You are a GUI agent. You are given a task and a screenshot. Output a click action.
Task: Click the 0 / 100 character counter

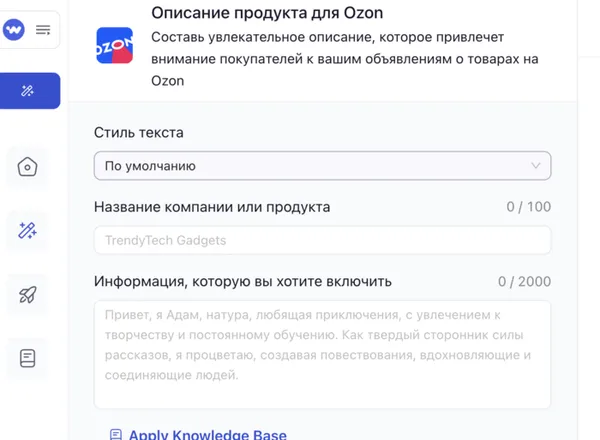[528, 207]
